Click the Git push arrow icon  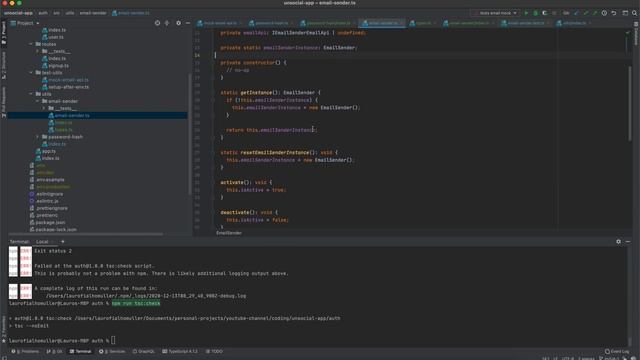(x=595, y=13)
